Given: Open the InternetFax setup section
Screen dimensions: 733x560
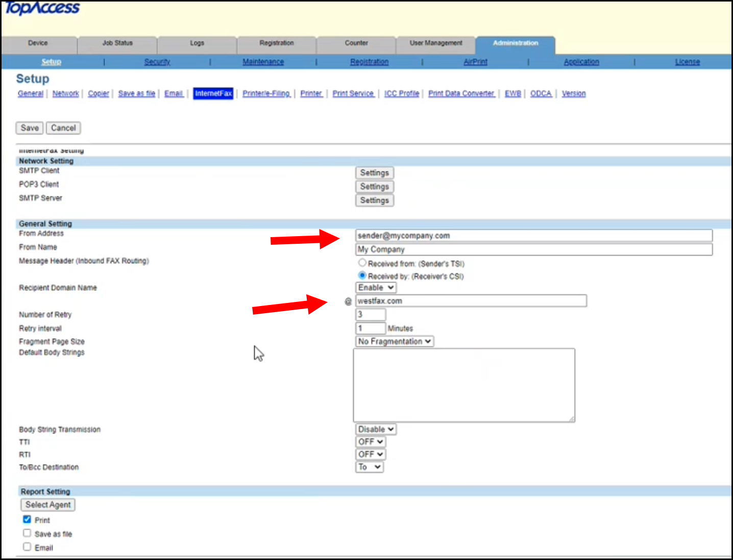Looking at the screenshot, I should pyautogui.click(x=213, y=93).
